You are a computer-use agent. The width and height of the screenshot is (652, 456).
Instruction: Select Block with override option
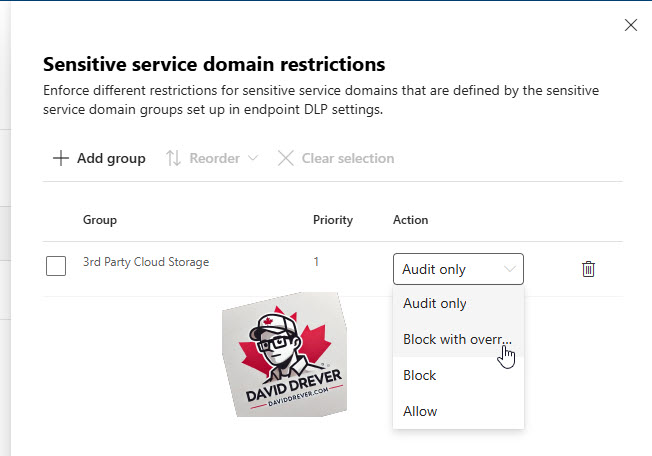[458, 339]
